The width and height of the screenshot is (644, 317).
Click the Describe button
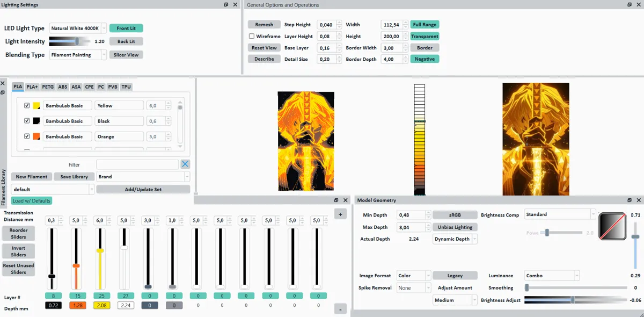tap(264, 59)
